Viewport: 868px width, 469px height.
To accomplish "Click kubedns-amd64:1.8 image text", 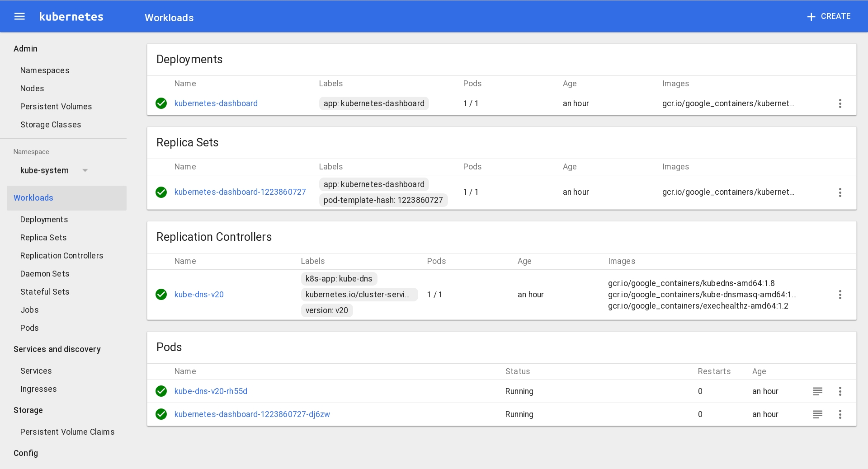I will 691,283.
